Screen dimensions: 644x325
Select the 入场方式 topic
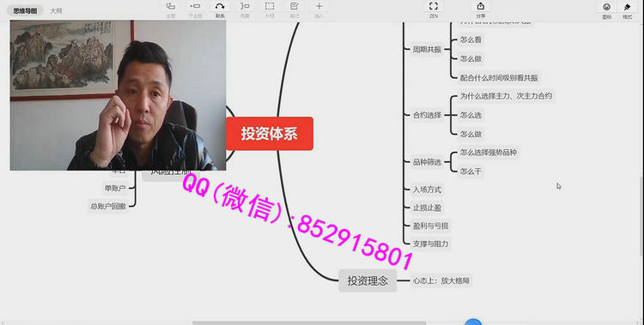[427, 190]
